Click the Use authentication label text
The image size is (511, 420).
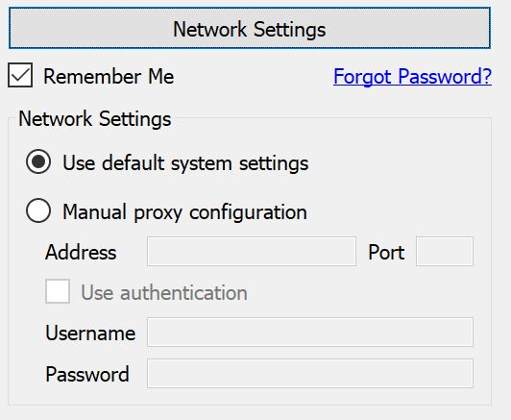click(x=164, y=292)
